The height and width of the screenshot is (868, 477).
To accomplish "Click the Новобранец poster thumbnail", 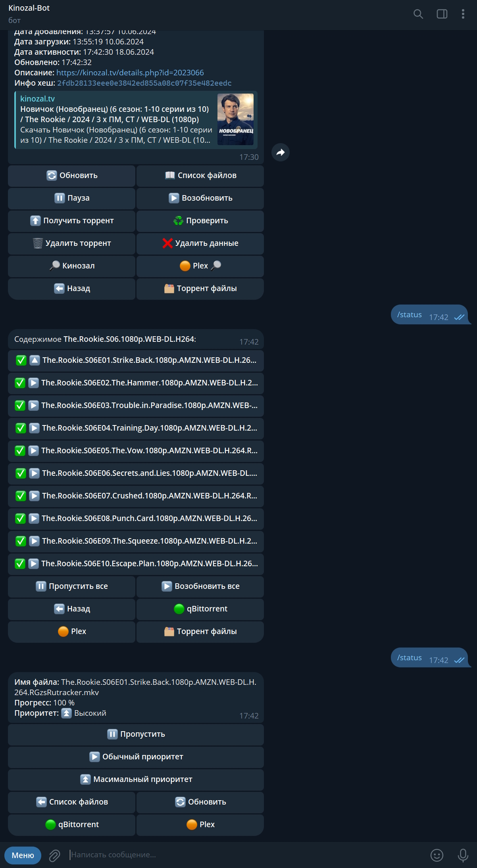I will click(x=235, y=119).
